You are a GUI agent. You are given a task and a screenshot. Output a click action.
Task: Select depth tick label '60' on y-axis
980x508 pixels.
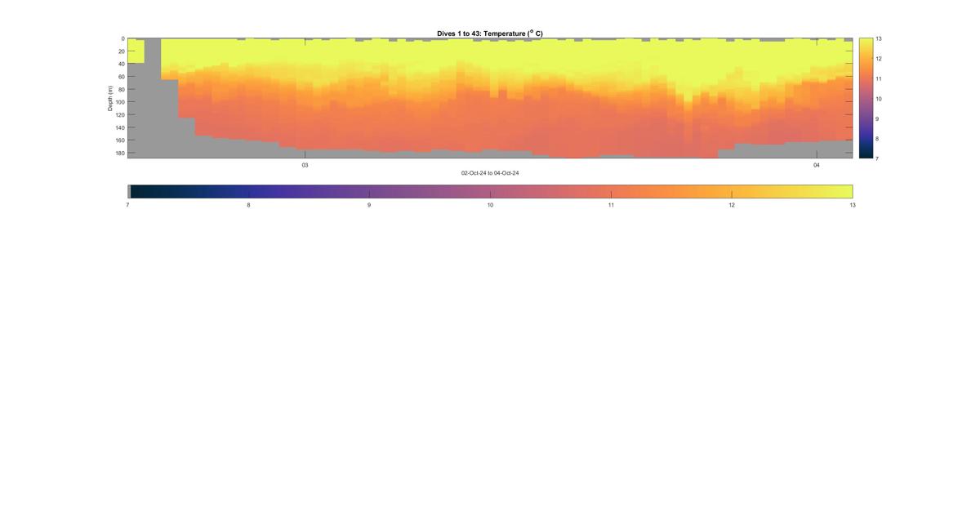pyautogui.click(x=121, y=77)
